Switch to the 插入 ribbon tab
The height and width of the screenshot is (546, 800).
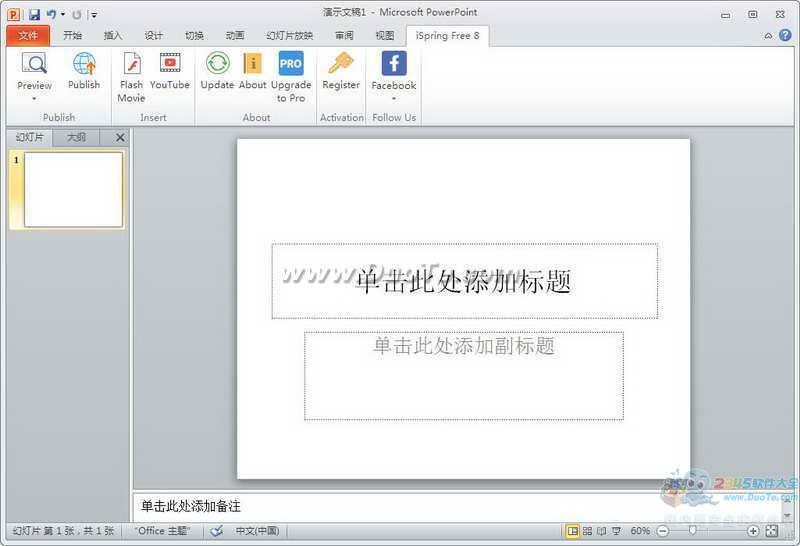pyautogui.click(x=113, y=35)
